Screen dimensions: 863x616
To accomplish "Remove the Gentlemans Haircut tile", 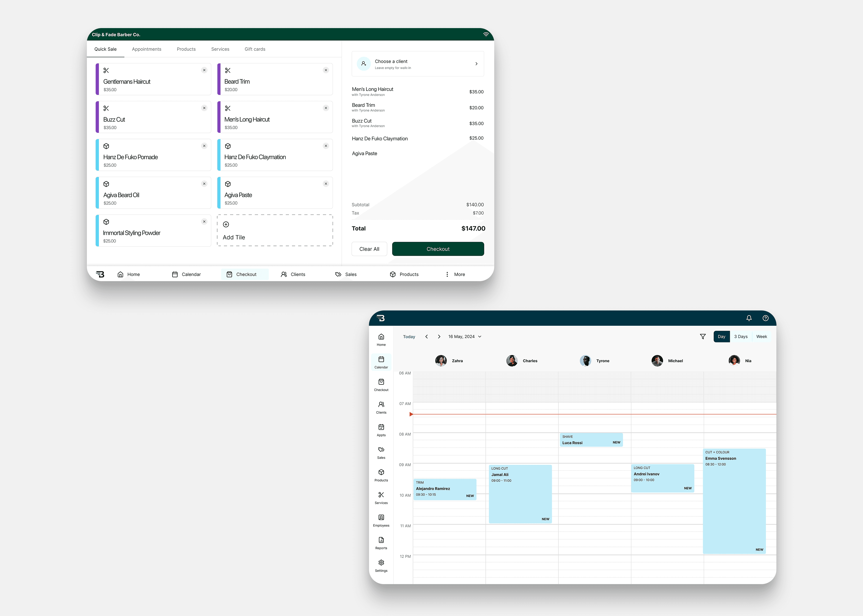I will pyautogui.click(x=204, y=70).
